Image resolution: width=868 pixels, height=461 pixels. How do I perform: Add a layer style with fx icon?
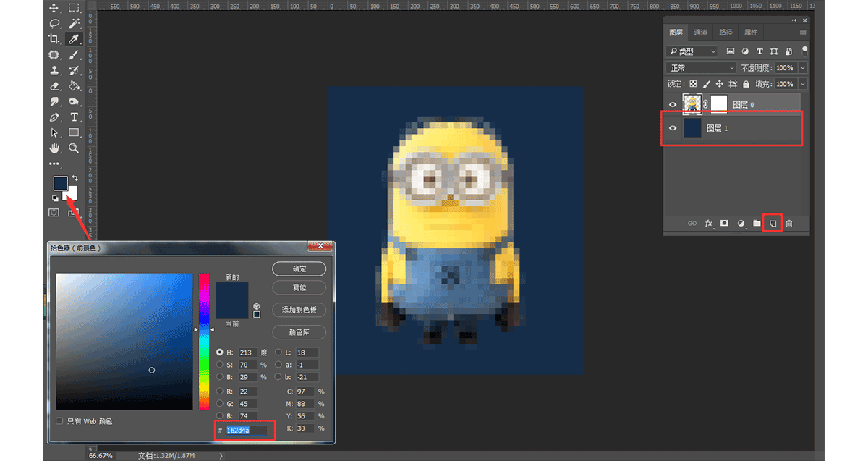[x=710, y=224]
